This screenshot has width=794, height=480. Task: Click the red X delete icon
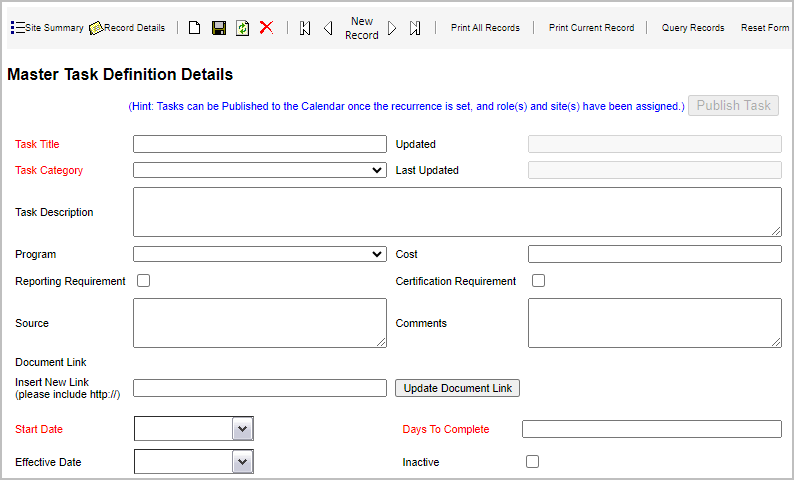266,28
